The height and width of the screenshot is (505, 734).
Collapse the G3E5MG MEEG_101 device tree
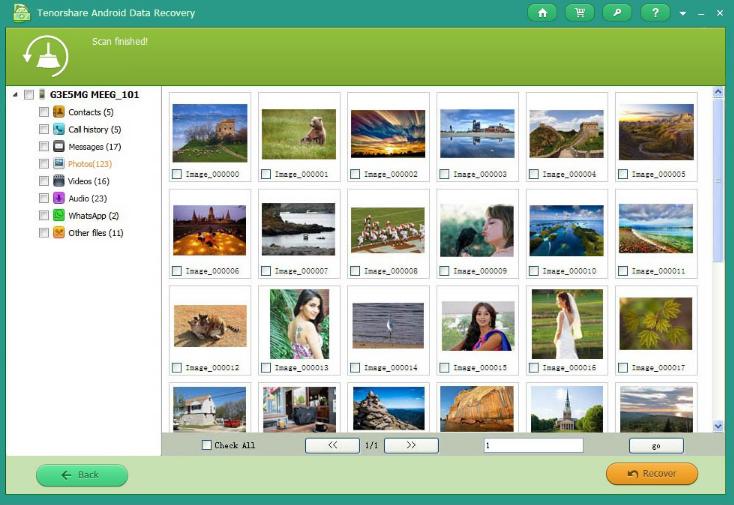[15, 95]
